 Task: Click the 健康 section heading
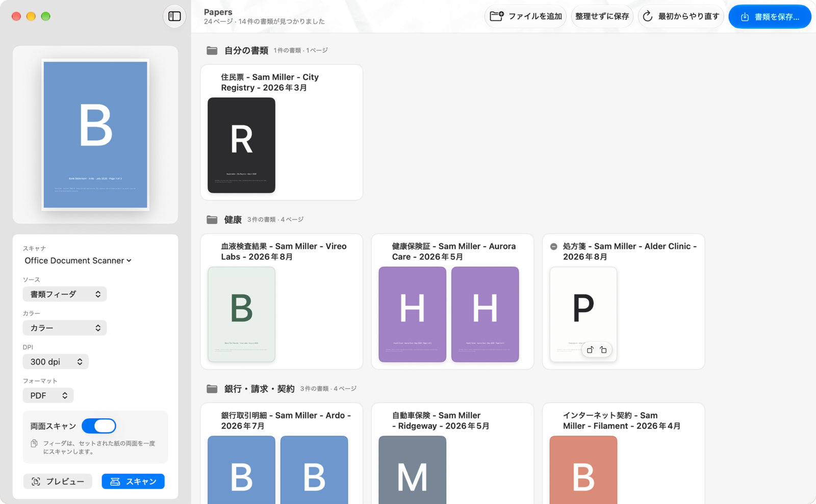coord(233,220)
